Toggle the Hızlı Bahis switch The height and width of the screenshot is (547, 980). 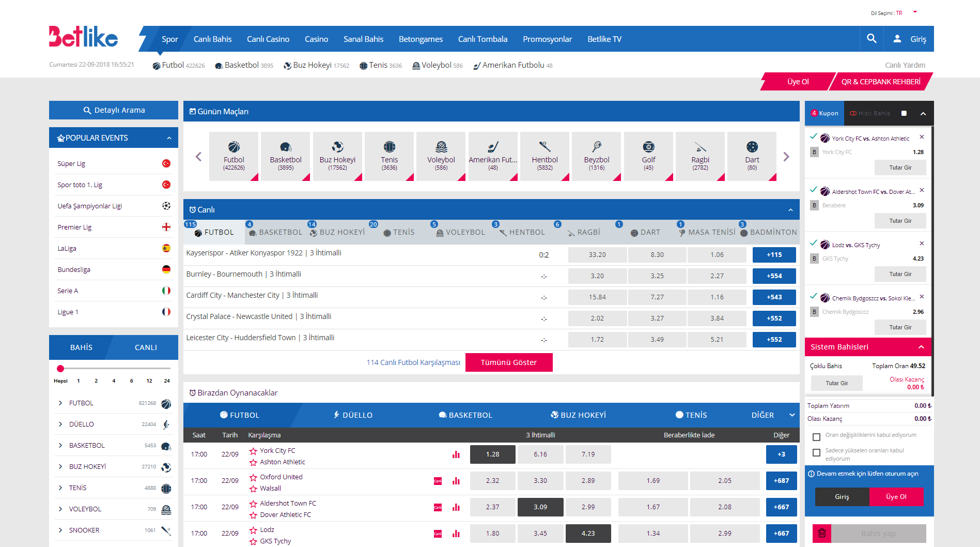pyautogui.click(x=904, y=113)
